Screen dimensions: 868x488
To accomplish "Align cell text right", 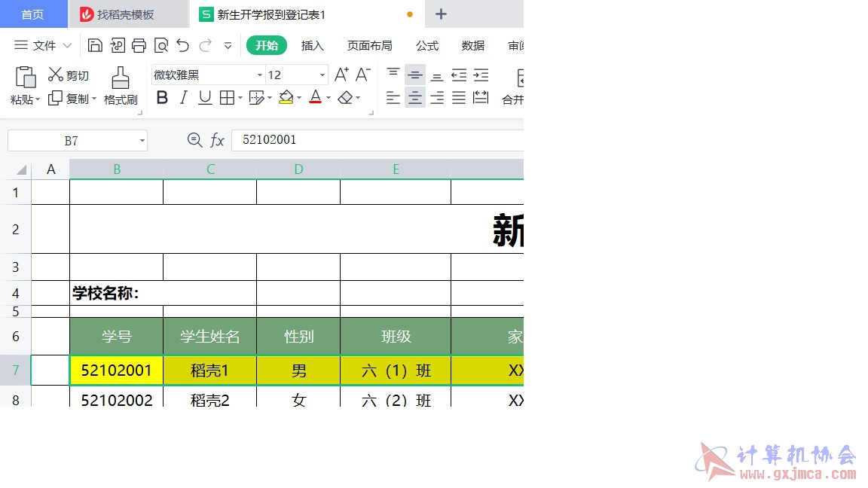I will click(x=437, y=98).
